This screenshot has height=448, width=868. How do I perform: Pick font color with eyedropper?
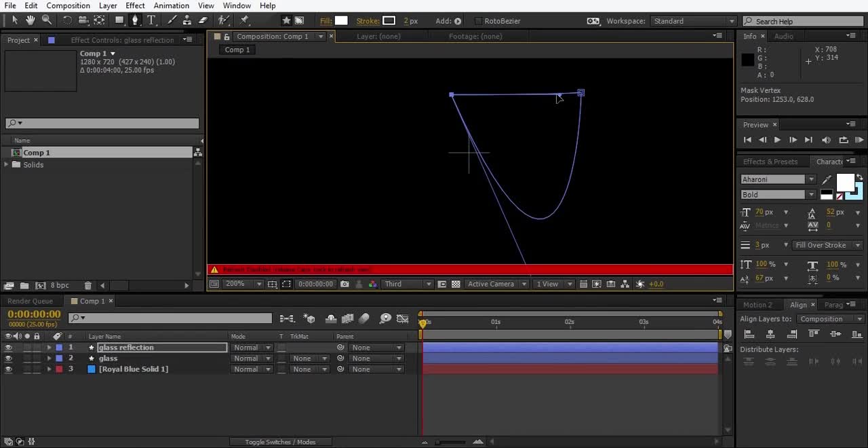click(x=827, y=180)
